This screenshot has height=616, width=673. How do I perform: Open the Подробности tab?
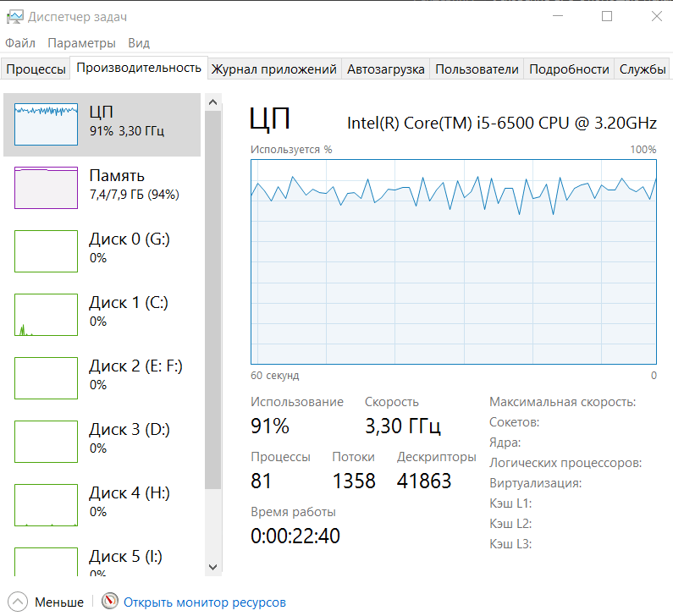tap(569, 69)
